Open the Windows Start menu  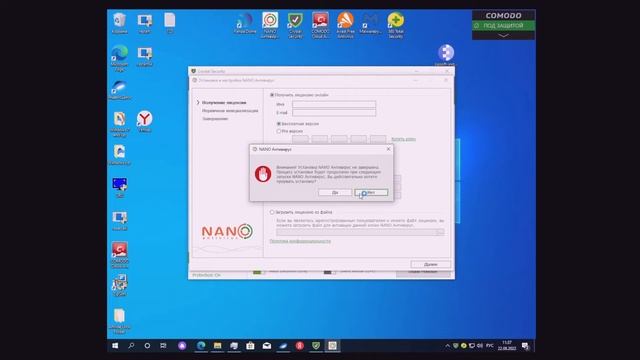point(115,346)
